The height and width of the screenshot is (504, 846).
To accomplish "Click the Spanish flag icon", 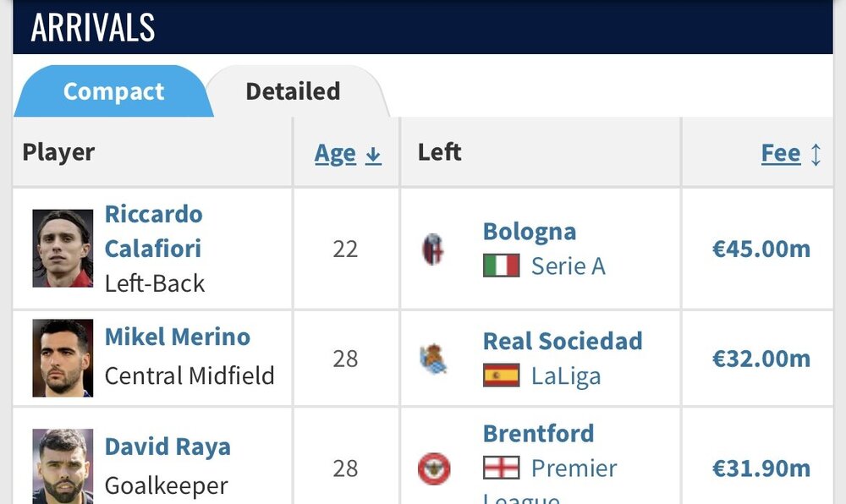I will click(x=501, y=375).
